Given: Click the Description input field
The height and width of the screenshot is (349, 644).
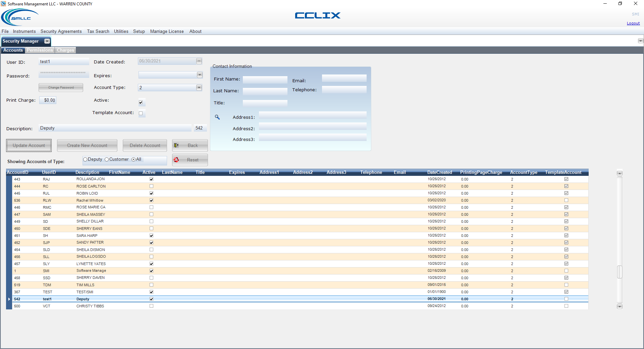Looking at the screenshot, I should tap(115, 128).
